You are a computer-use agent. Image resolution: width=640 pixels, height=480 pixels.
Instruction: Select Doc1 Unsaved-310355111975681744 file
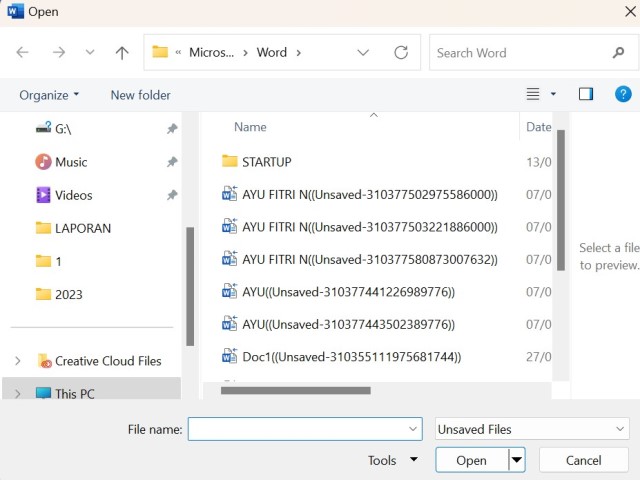click(x=351, y=357)
